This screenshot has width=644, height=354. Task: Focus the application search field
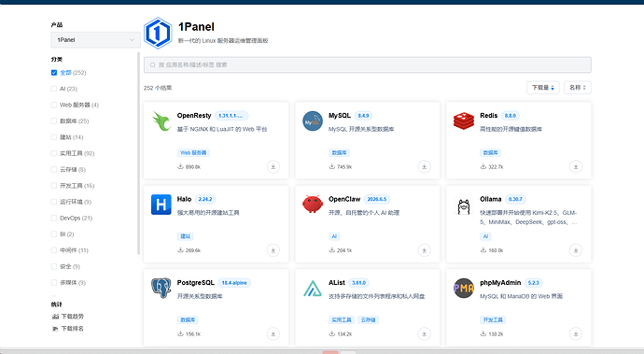coord(367,65)
